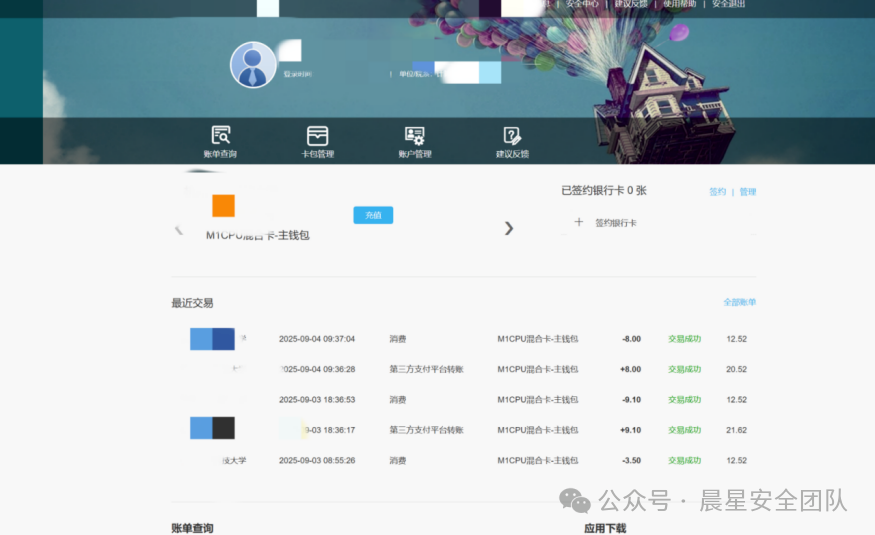Select 使用帮助 in the top menu
The image size is (875, 535).
pyautogui.click(x=679, y=4)
